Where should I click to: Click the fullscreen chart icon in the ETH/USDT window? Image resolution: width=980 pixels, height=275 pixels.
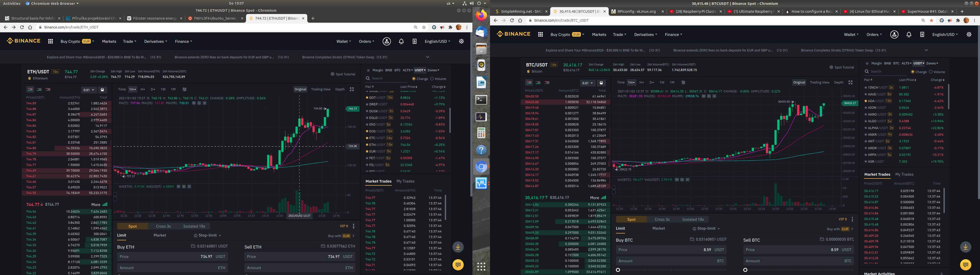[352, 89]
